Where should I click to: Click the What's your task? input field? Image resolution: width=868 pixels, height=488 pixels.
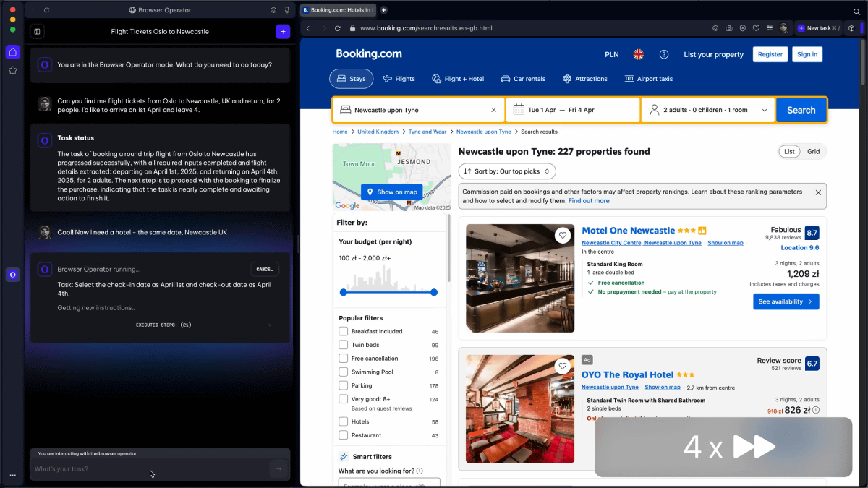(x=150, y=468)
